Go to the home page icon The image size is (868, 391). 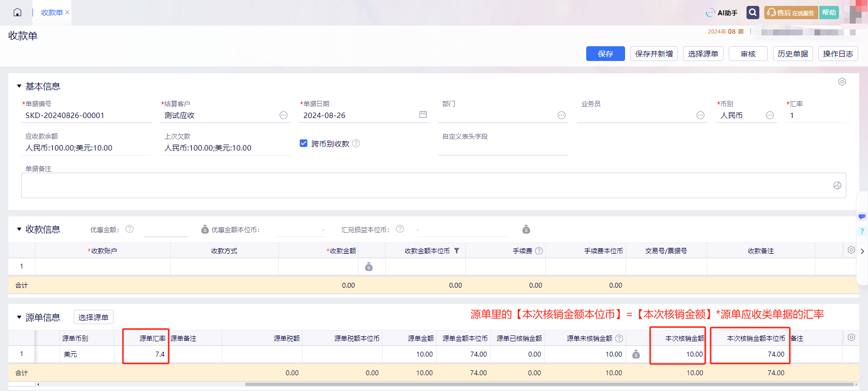(x=17, y=12)
